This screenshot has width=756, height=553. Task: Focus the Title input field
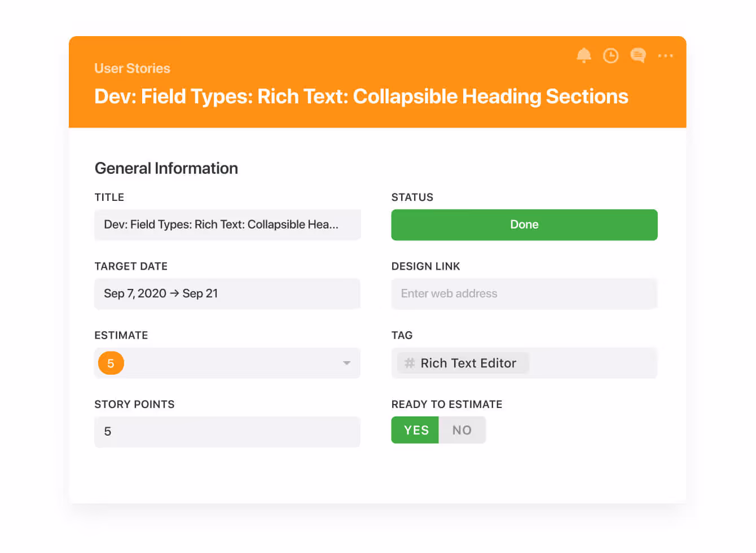[x=227, y=225]
